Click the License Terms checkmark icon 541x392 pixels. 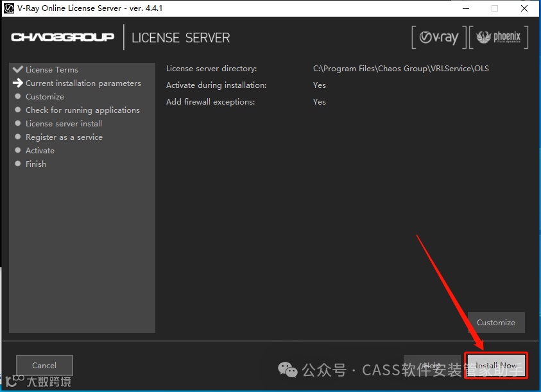click(17, 69)
